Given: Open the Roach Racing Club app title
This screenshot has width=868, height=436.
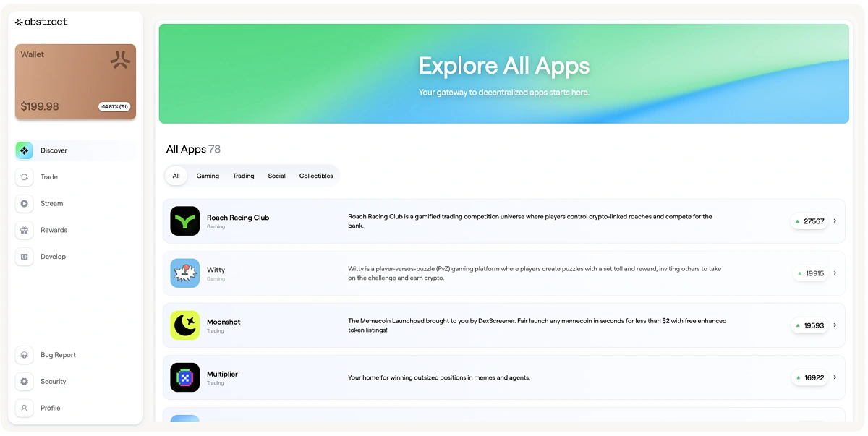Looking at the screenshot, I should click(238, 218).
